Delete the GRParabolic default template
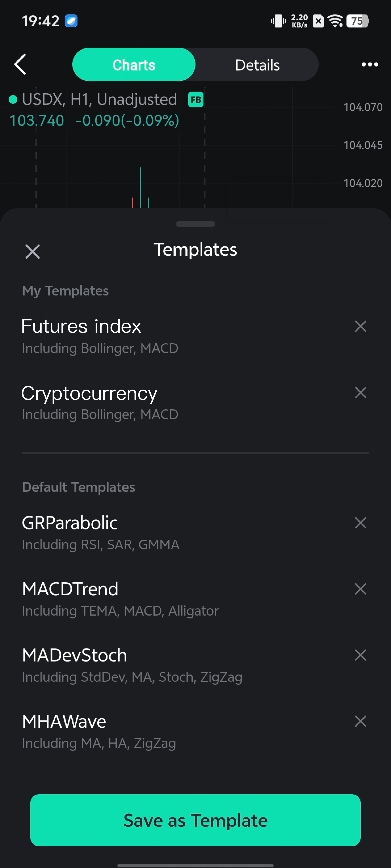391x868 pixels. pyautogui.click(x=360, y=523)
